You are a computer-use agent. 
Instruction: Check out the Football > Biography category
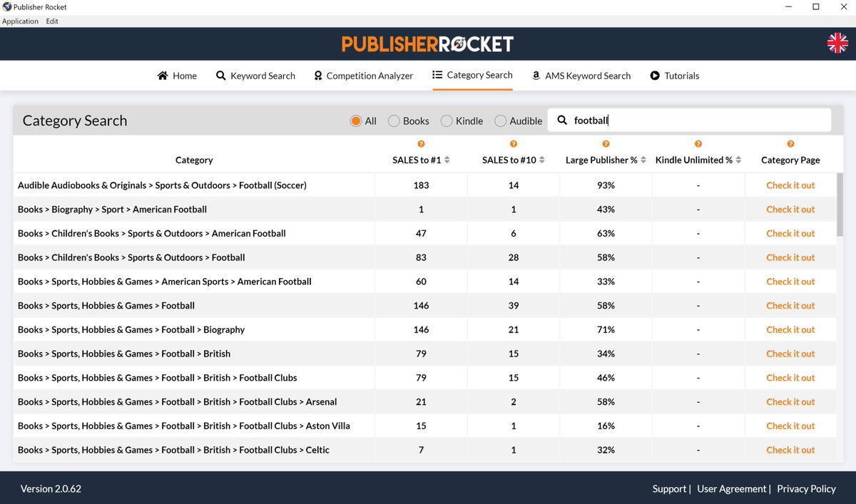[x=790, y=329]
